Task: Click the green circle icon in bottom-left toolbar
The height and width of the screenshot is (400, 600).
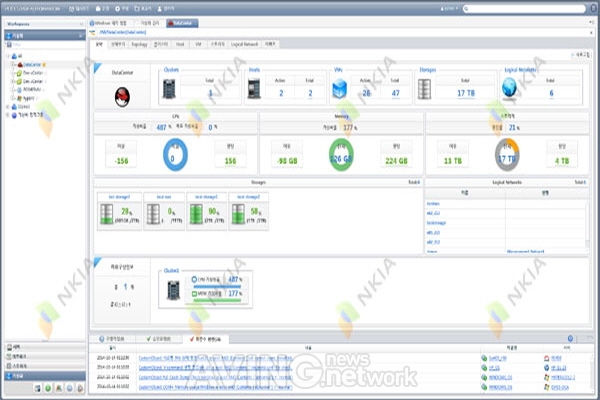Action: 48,388
